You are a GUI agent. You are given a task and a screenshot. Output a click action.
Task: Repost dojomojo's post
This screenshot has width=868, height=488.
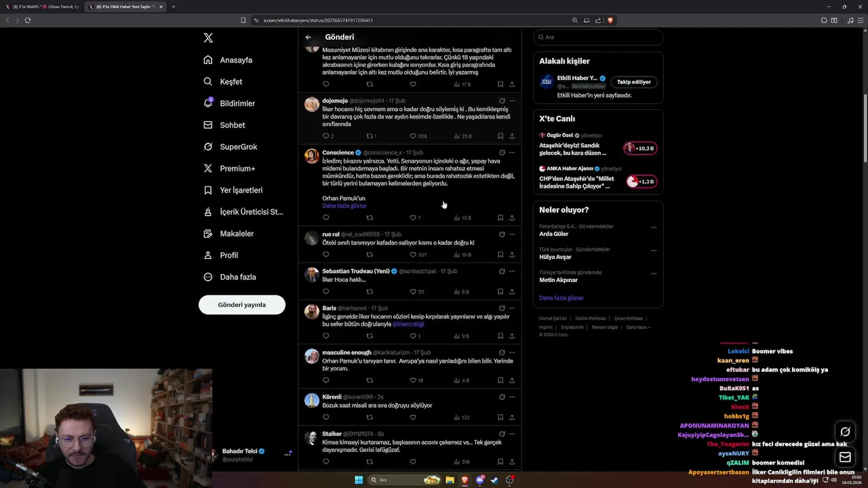[370, 136]
